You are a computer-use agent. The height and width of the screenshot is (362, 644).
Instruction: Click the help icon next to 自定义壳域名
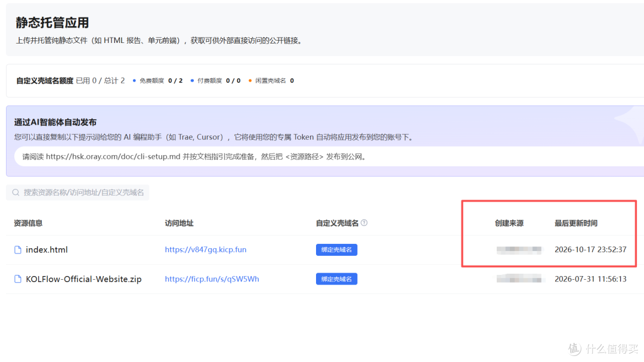coord(364,222)
